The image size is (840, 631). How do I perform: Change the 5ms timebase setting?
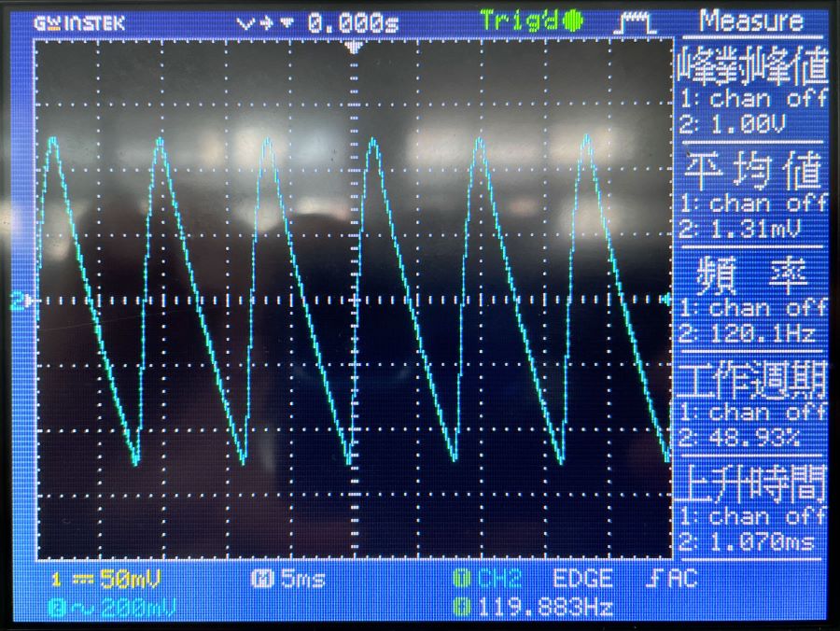pyautogui.click(x=301, y=580)
